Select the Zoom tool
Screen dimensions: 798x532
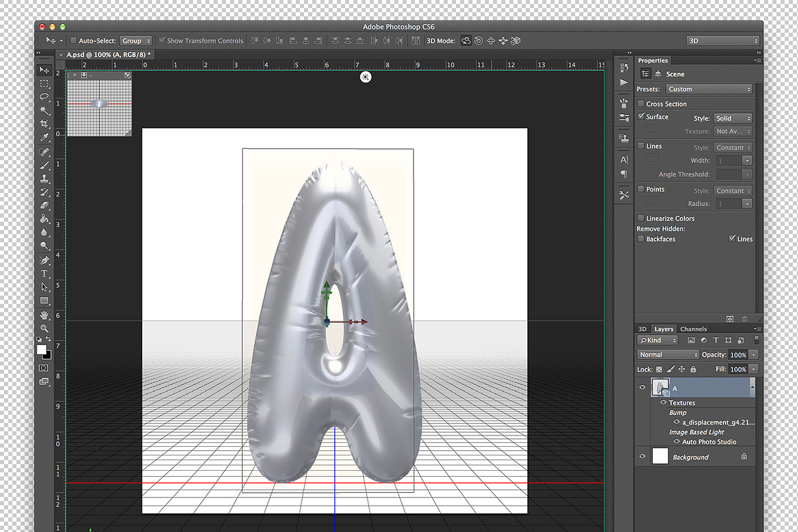[45, 328]
